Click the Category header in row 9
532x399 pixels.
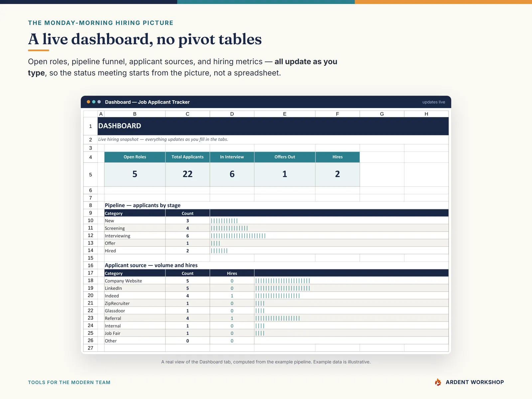(135, 213)
